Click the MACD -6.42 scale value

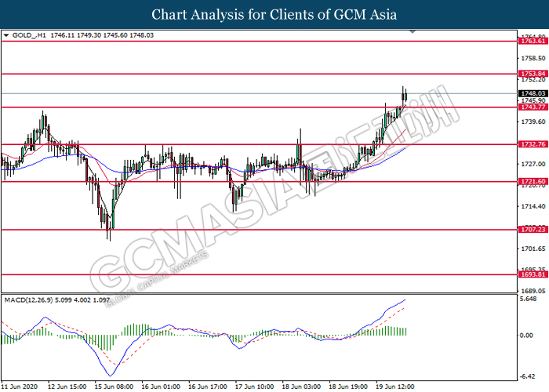pyautogui.click(x=528, y=376)
